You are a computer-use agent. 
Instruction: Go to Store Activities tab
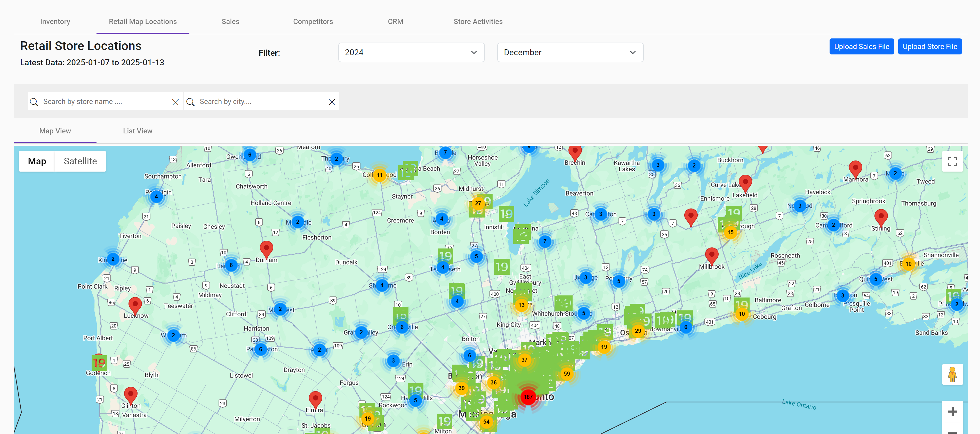pyautogui.click(x=478, y=22)
